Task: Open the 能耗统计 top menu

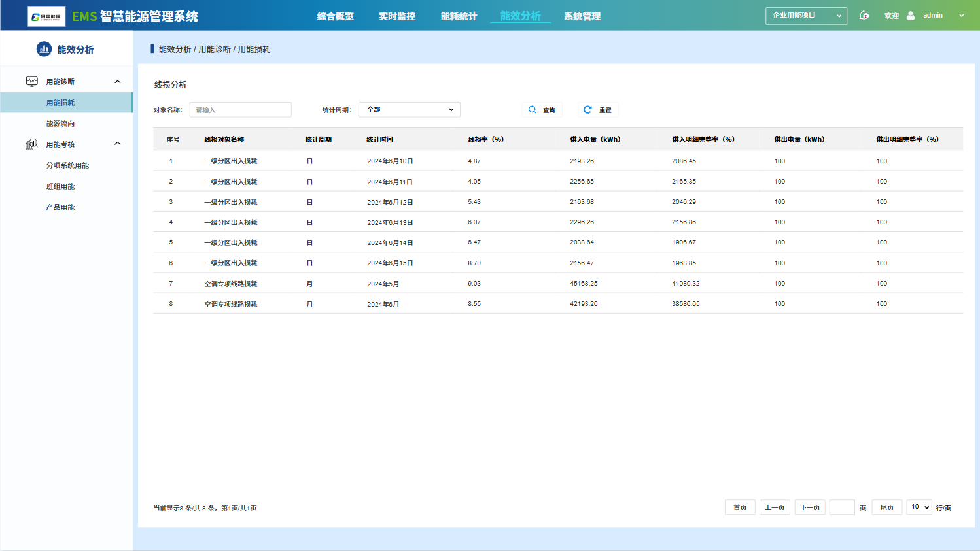Action: tap(459, 16)
